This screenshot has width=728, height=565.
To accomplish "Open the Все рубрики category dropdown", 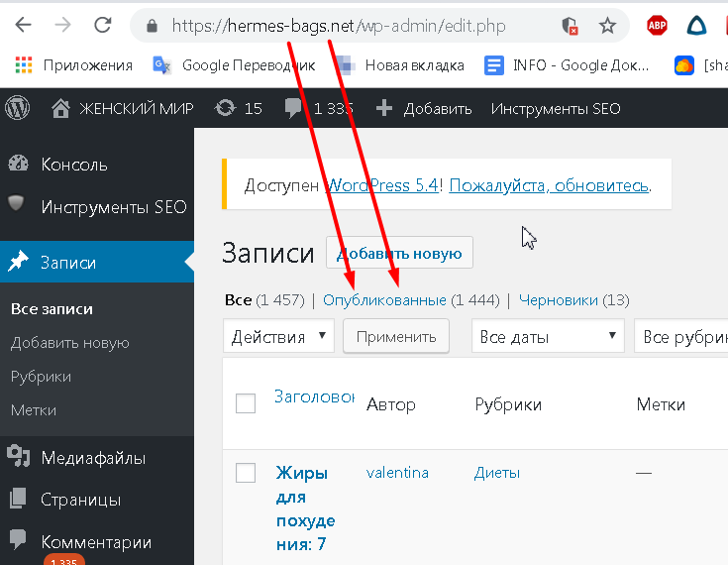I will click(x=681, y=336).
